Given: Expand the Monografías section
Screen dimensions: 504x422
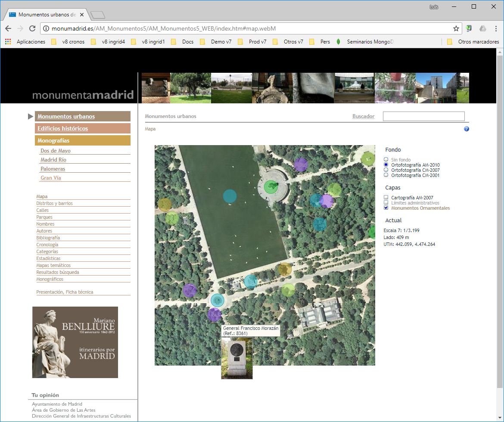Looking at the screenshot, I should coord(82,140).
